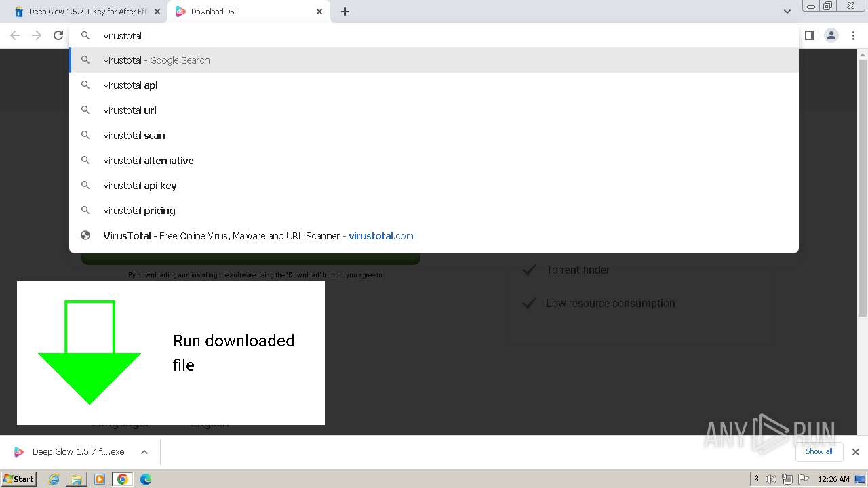
Task: Click the address bar with virustotal text
Action: point(434,35)
